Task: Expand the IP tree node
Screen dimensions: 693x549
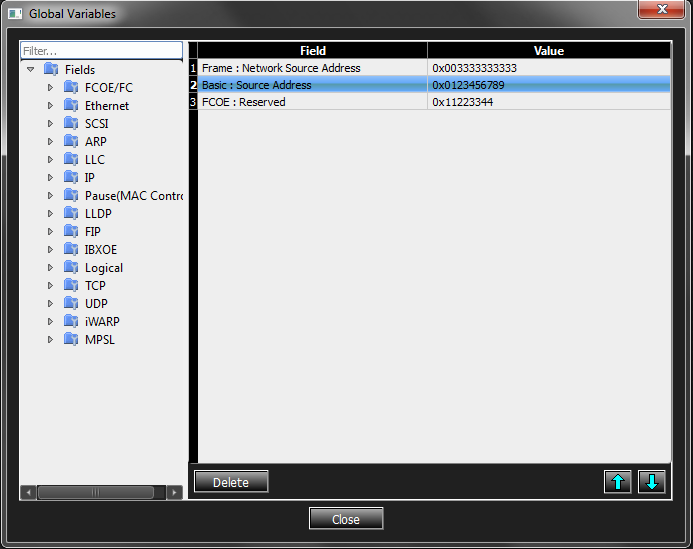Action: coord(50,177)
